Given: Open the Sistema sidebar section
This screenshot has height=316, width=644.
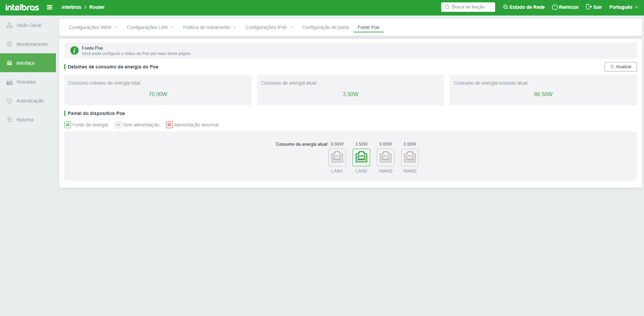Looking at the screenshot, I should 25,120.
